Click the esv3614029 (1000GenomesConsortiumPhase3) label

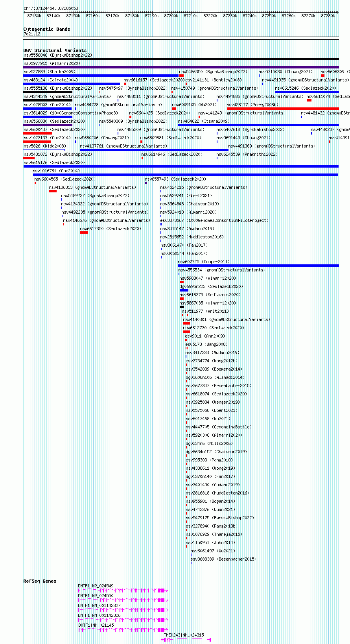coord(71,113)
